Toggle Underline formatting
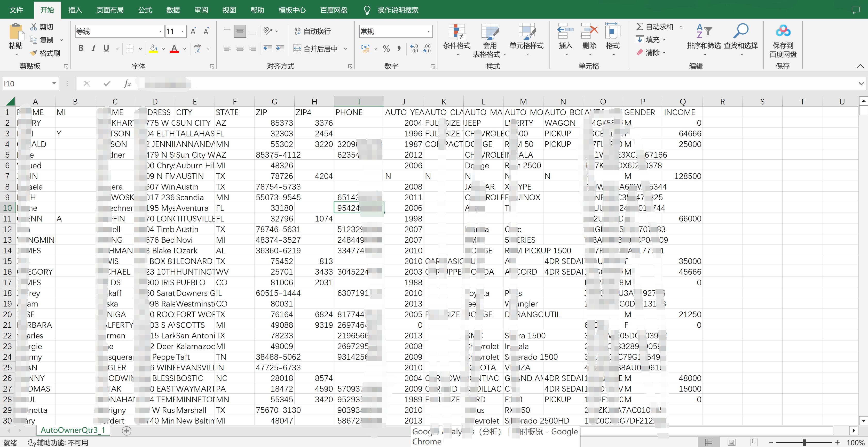868x447 pixels. click(x=106, y=48)
